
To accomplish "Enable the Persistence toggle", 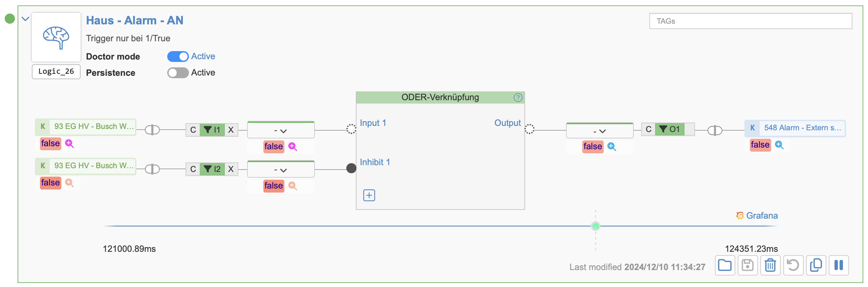I will (178, 73).
